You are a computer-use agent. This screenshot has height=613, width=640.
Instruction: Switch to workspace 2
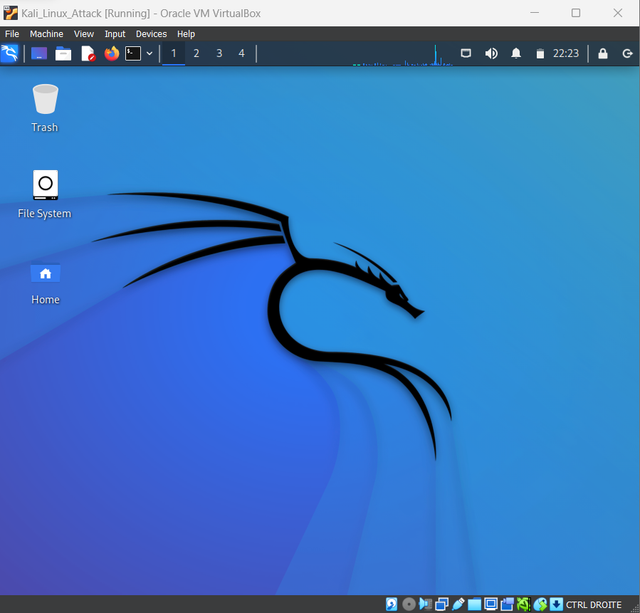click(196, 53)
